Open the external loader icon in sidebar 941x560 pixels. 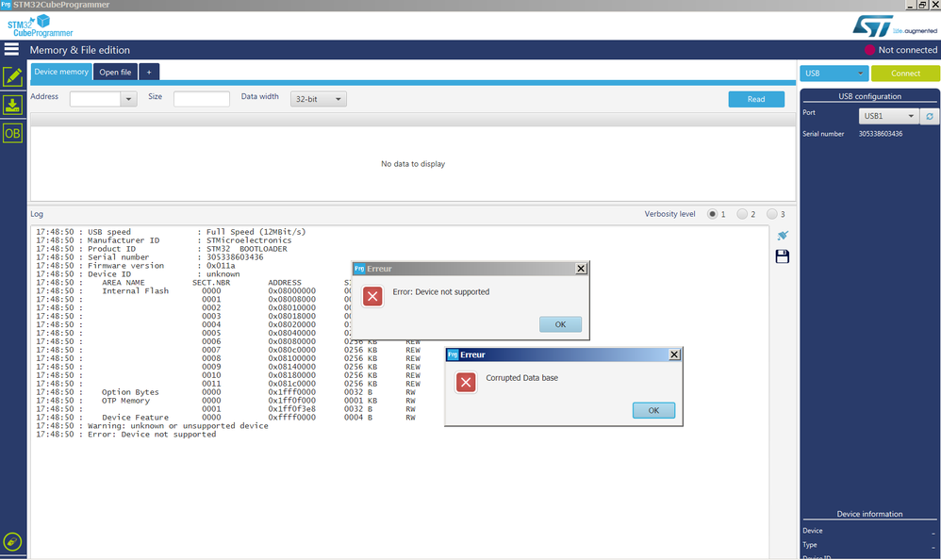(x=12, y=542)
